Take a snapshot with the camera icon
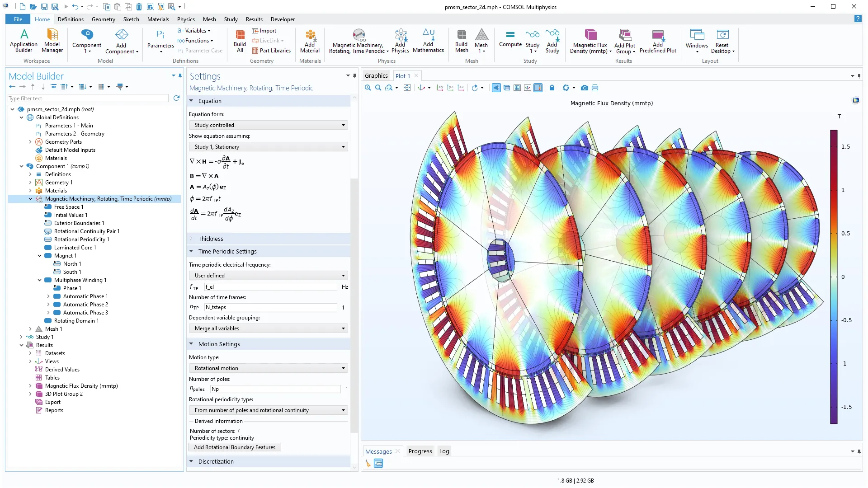This screenshot has height=488, width=868. 584,88
